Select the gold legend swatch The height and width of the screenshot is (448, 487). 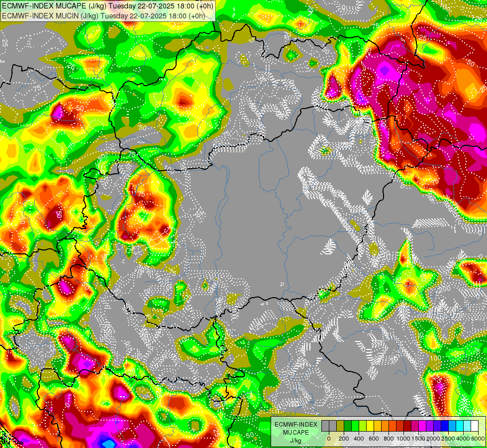pos(378,426)
